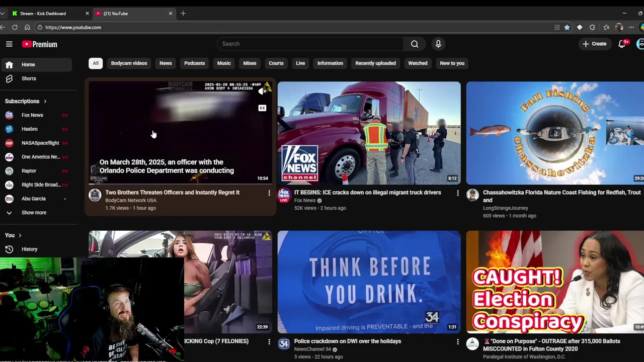Open options for Police crackdown video
The width and height of the screenshot is (644, 362).
click(x=458, y=342)
